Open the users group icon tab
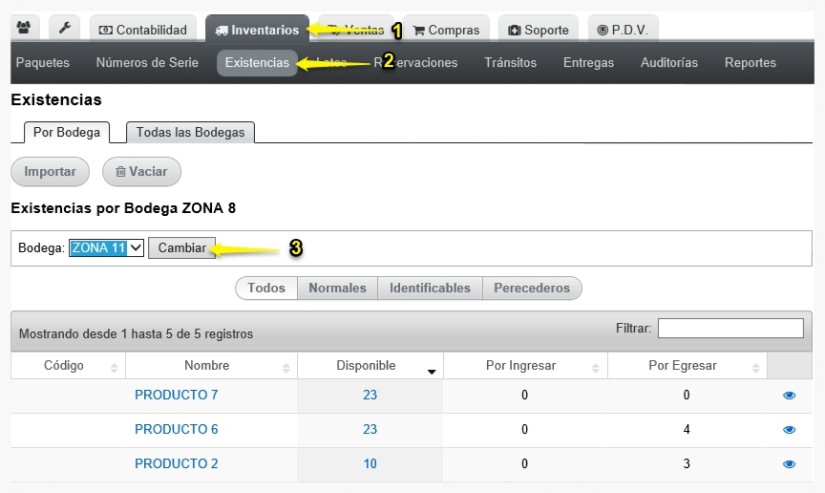Screen dimensions: 825x493 coord(24,28)
